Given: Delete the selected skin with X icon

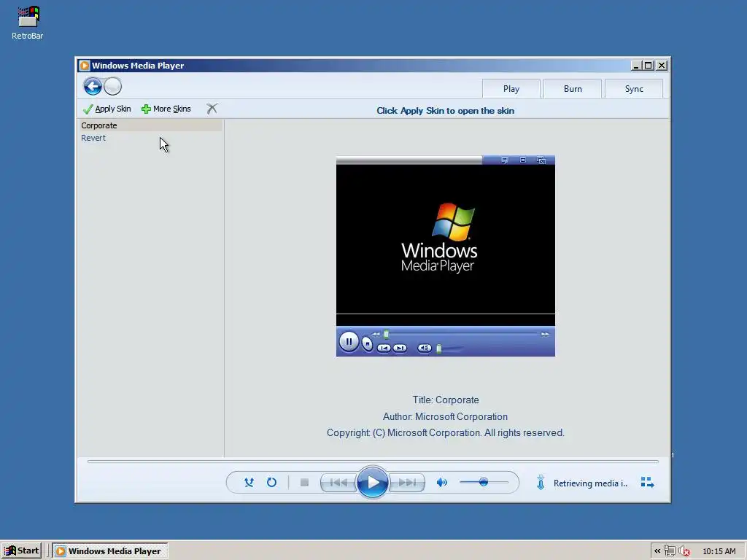Looking at the screenshot, I should [212, 109].
